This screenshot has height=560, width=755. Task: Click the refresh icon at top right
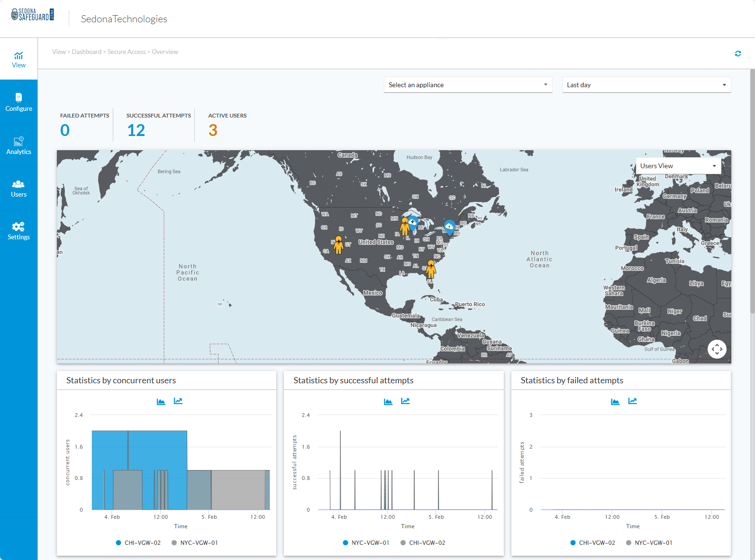738,54
